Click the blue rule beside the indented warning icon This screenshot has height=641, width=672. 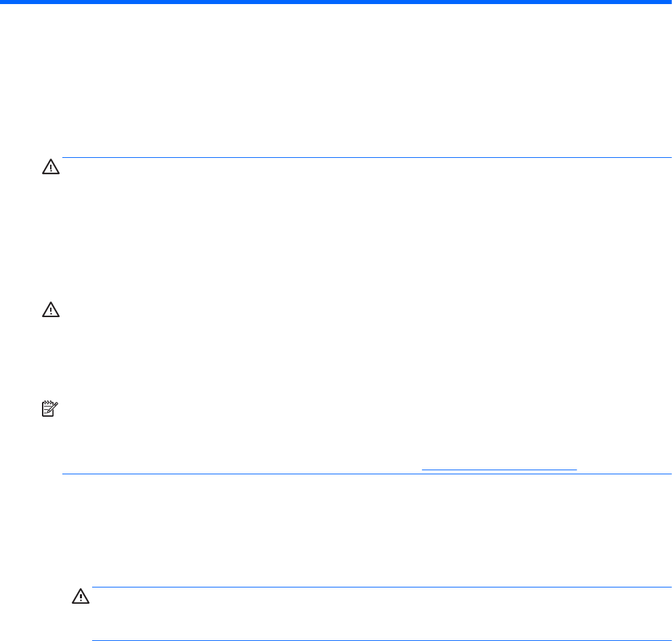[x=382, y=587]
